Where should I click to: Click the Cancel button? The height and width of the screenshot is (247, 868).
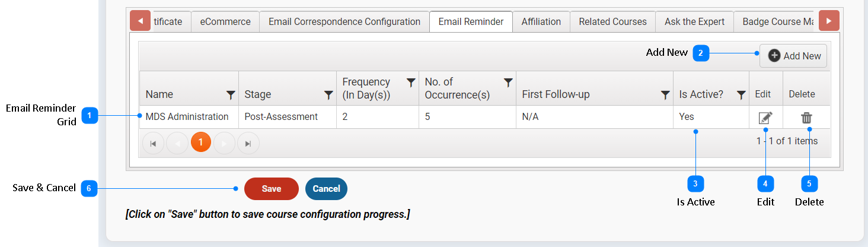tap(326, 189)
